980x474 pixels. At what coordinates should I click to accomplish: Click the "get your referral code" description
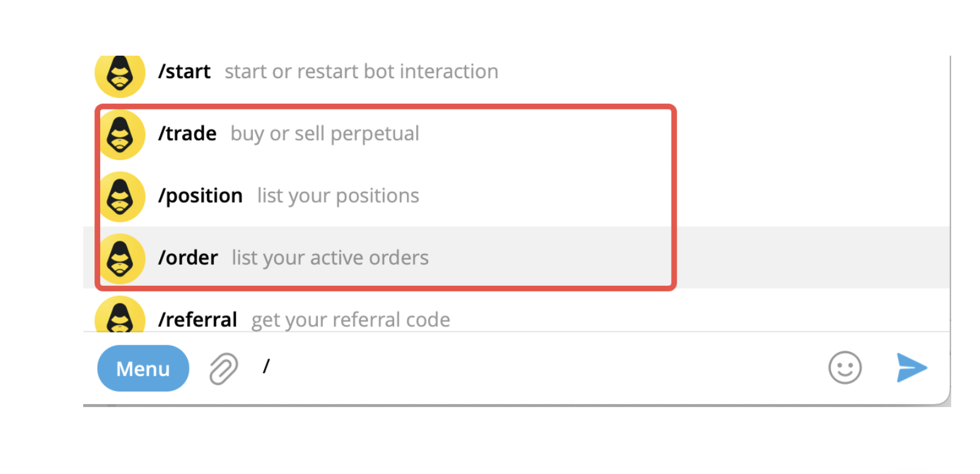coord(350,320)
